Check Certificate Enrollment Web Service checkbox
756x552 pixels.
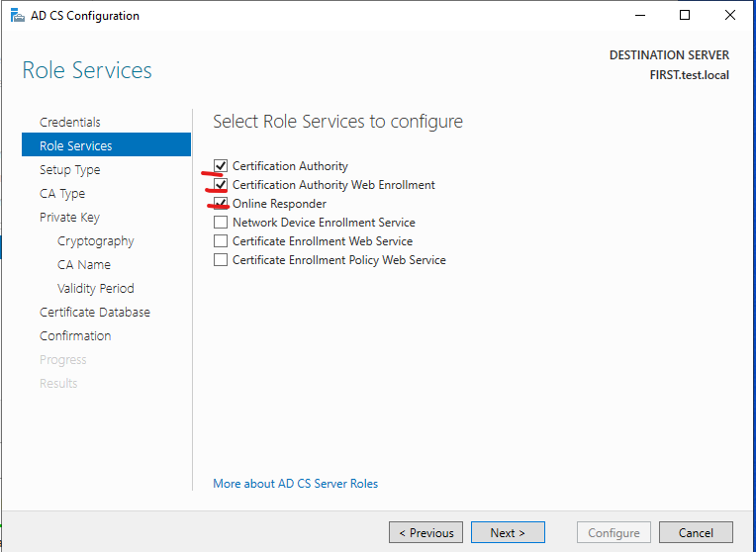(221, 241)
